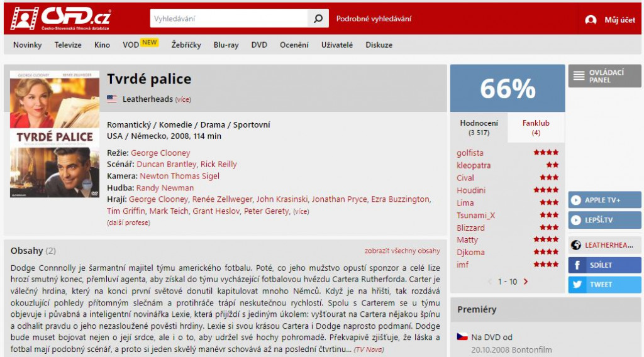Screen dimensions: 644x357
Task: Go to next ratings page arrow
Action: (526, 282)
